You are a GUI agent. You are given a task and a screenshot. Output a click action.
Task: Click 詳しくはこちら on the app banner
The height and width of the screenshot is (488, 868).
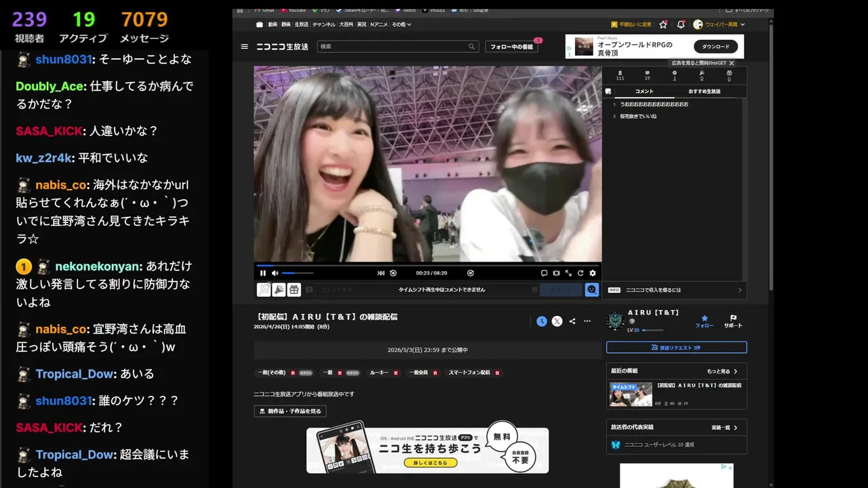tap(429, 463)
